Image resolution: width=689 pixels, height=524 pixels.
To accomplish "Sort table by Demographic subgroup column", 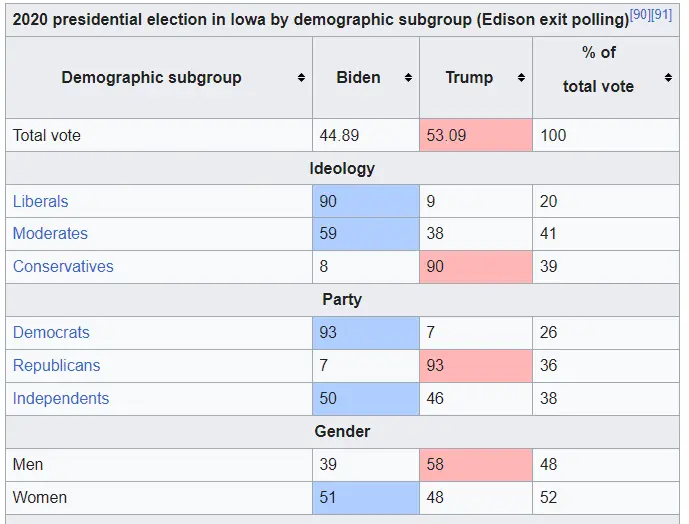I will click(301, 78).
